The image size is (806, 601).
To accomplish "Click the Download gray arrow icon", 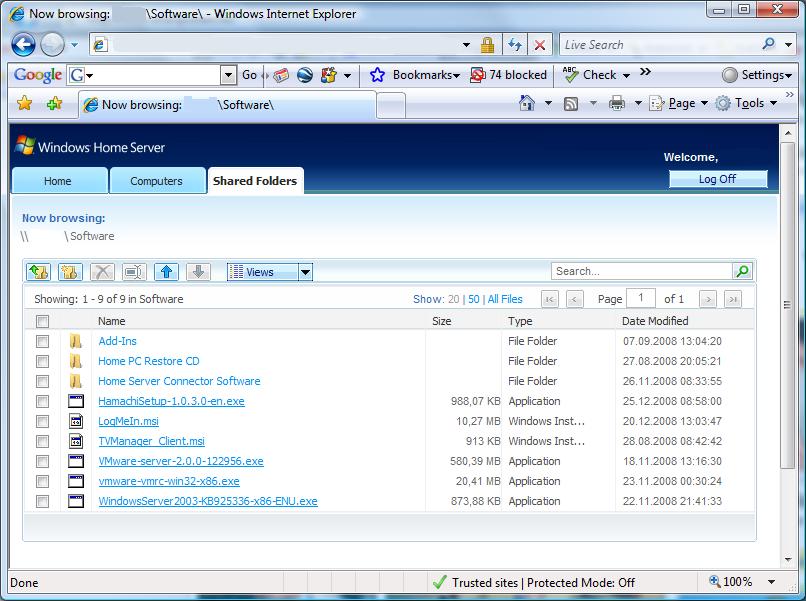I will pyautogui.click(x=198, y=272).
